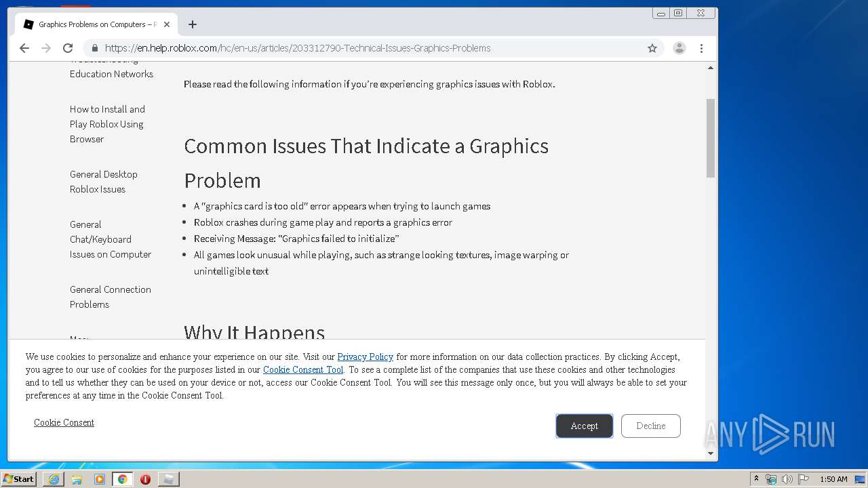Open the Privacy Policy link
The image size is (868, 488).
pos(365,357)
